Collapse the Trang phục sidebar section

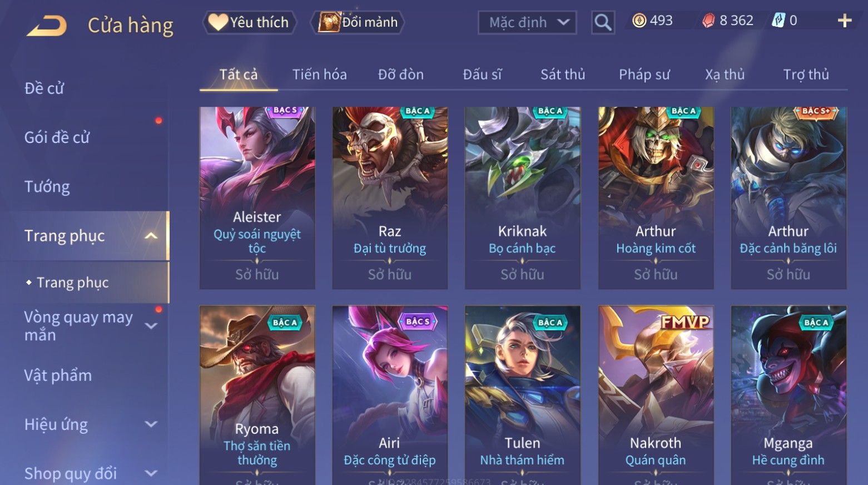tap(151, 236)
